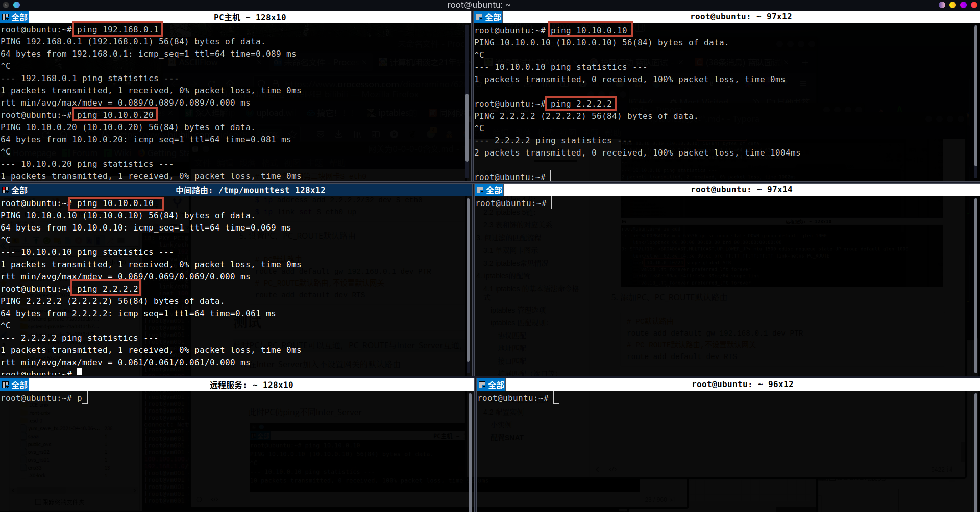The image size is (980, 512).
Task: Click the scrollbar of the 中间路由 terminal
Action: [x=468, y=286]
